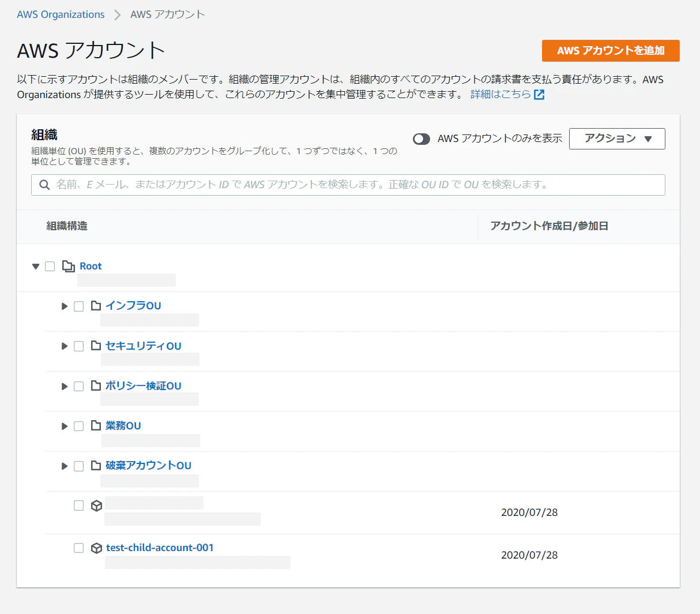This screenshot has width=700, height=614.
Task: Open the 詳細はこちら link
Action: pyautogui.click(x=500, y=94)
